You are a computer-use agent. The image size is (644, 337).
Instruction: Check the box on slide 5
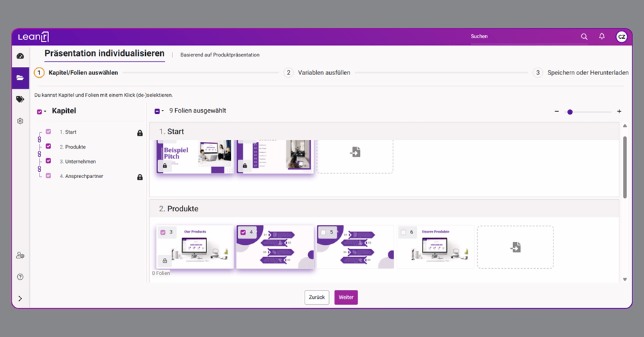tap(324, 233)
